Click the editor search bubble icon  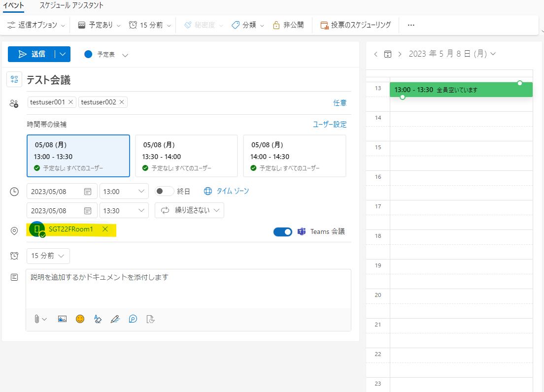[x=133, y=319]
